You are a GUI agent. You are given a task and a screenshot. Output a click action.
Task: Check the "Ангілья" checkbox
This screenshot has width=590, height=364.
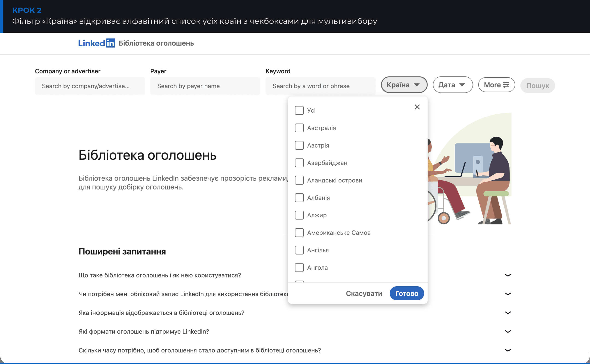(x=299, y=250)
